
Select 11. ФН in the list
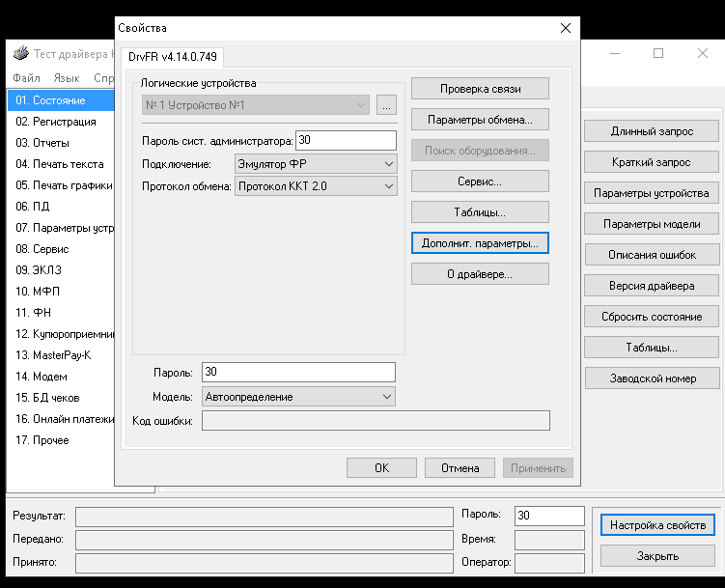[36, 313]
